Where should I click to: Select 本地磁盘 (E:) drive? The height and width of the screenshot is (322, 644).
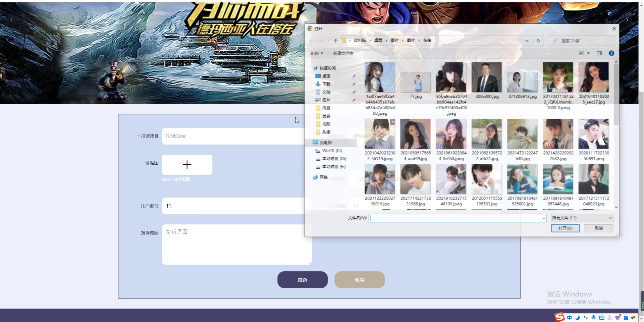coord(334,167)
